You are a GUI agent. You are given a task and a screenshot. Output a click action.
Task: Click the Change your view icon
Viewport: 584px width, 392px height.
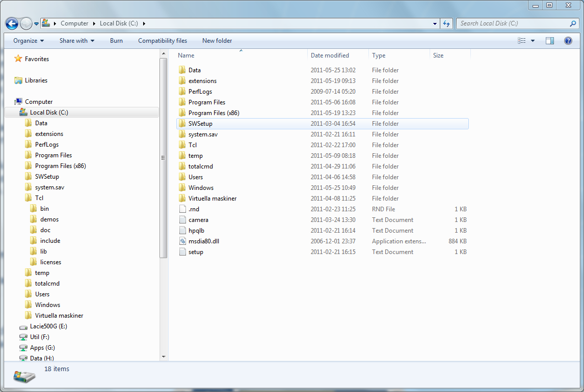(521, 41)
